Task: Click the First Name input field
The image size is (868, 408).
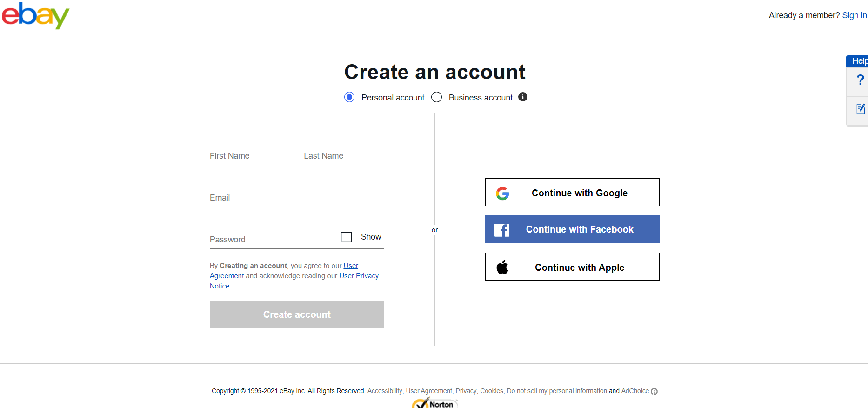Action: [x=249, y=156]
